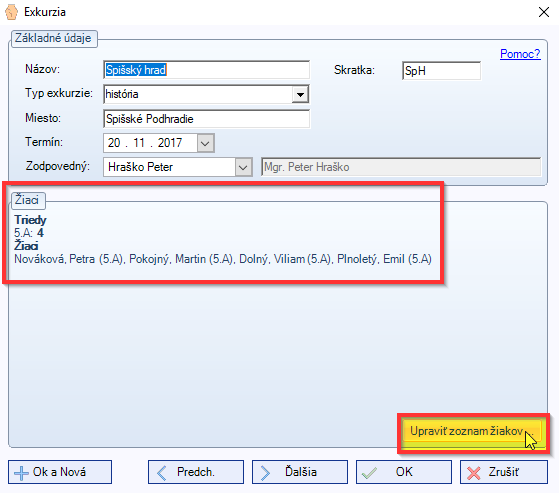The height and width of the screenshot is (493, 559).
Task: Select the day value 20 in Termín
Action: point(114,143)
